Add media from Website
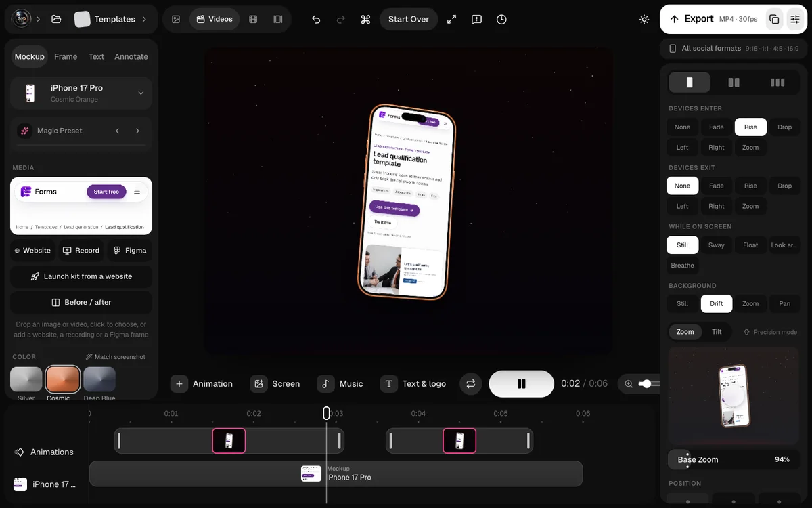This screenshot has height=508, width=812. point(32,251)
